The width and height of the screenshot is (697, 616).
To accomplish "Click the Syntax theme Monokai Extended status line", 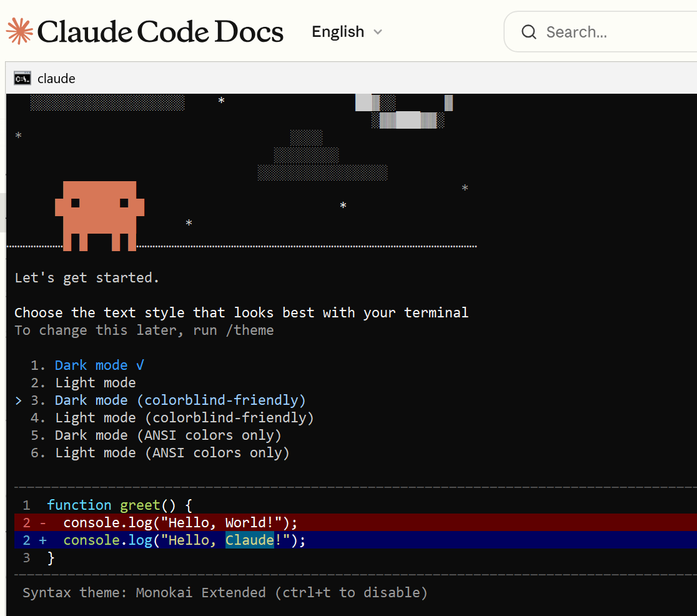I will pyautogui.click(x=225, y=593).
